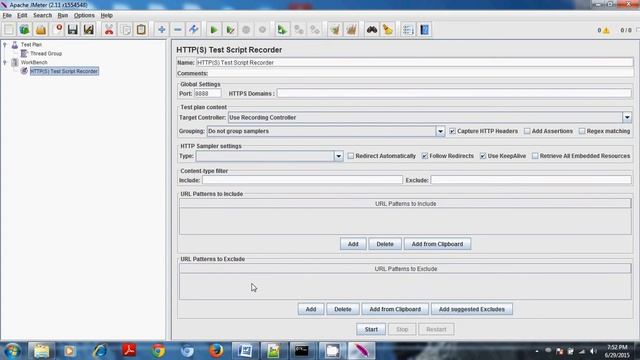Image resolution: width=640 pixels, height=360 pixels.
Task: Enable Retrieve All Embedded Resources checkbox
Action: pyautogui.click(x=535, y=156)
